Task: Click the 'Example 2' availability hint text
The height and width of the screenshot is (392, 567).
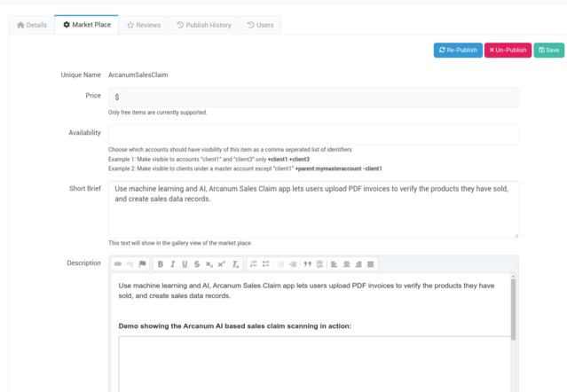Action: click(x=245, y=169)
